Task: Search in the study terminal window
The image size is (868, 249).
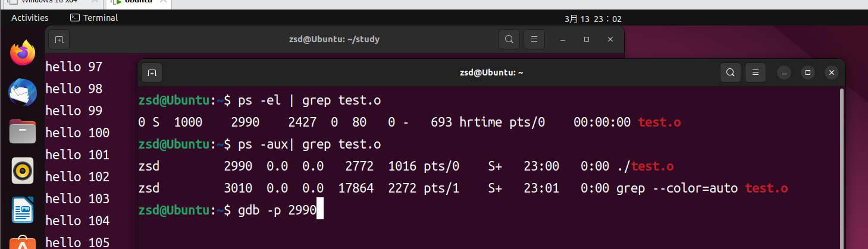Action: tap(509, 40)
